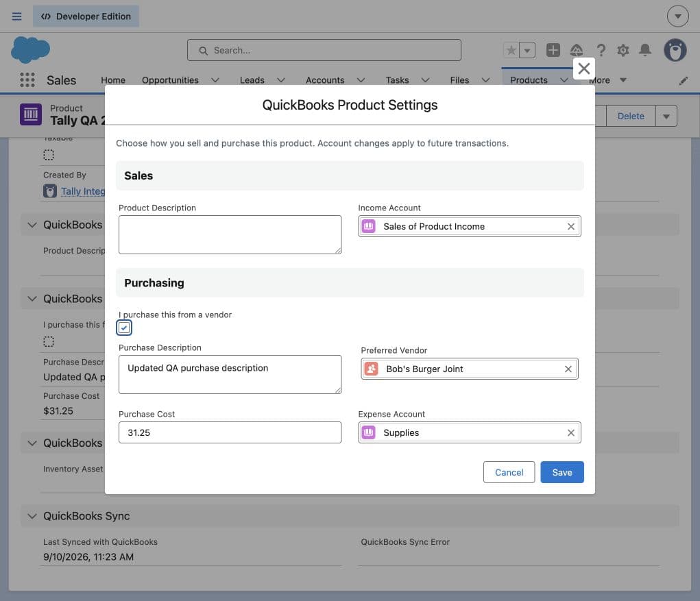This screenshot has height=601, width=700.
Task: Click the Product record icon
Action: (x=31, y=114)
